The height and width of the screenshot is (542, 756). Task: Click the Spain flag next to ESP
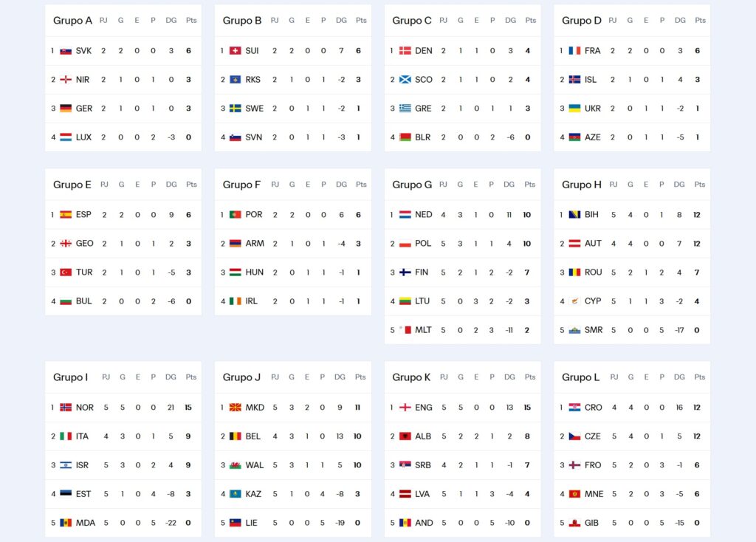(x=66, y=215)
